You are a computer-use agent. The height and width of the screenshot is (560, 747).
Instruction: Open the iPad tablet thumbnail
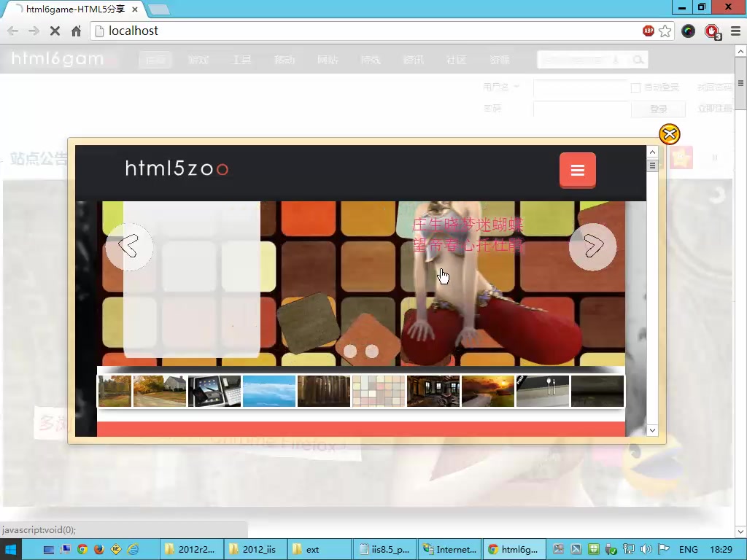tap(214, 391)
